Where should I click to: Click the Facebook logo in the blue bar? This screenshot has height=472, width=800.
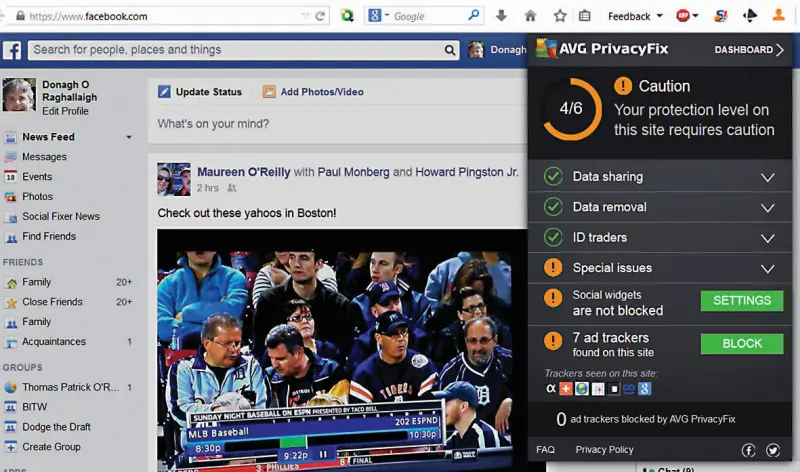click(x=13, y=51)
